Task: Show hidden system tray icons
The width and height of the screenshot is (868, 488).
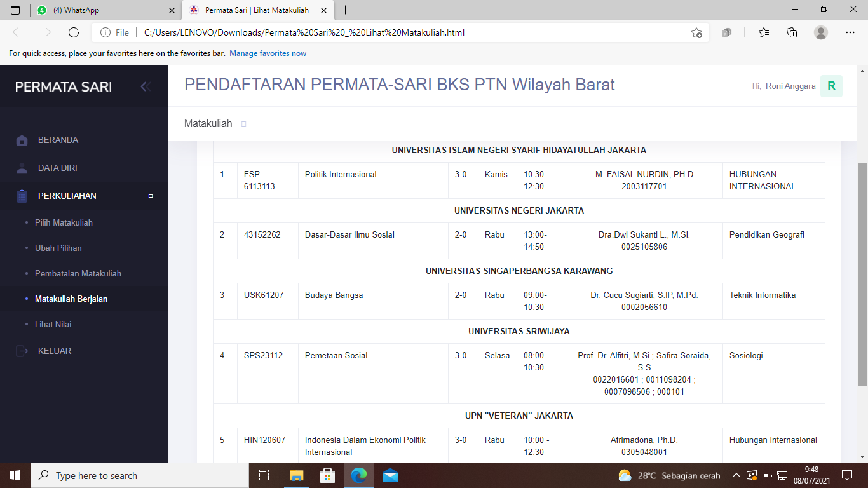Action: [x=736, y=475]
